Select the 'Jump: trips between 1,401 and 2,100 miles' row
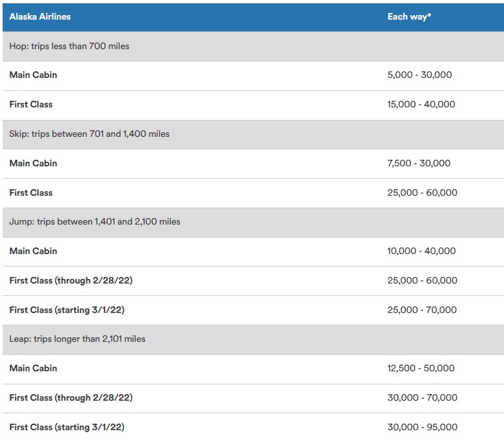This screenshot has height=442, width=504. coord(95,222)
